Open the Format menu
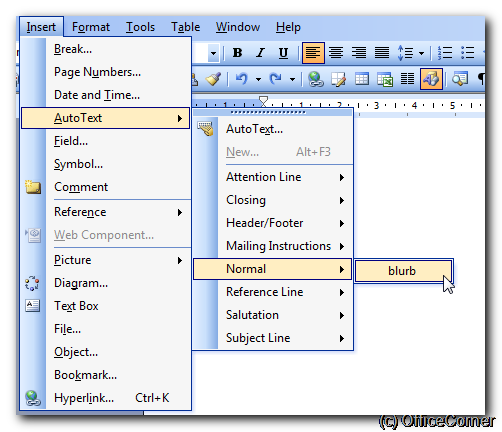The height and width of the screenshot is (432, 502). (x=91, y=27)
